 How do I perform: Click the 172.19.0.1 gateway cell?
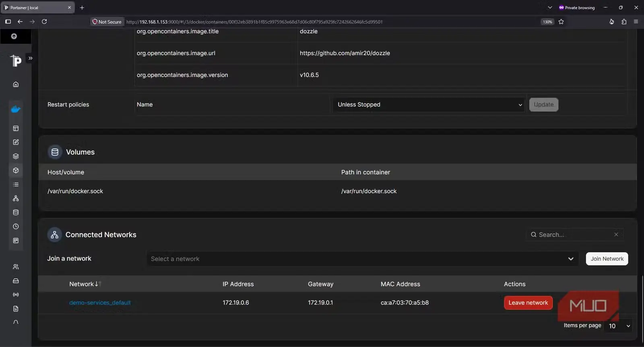click(320, 303)
